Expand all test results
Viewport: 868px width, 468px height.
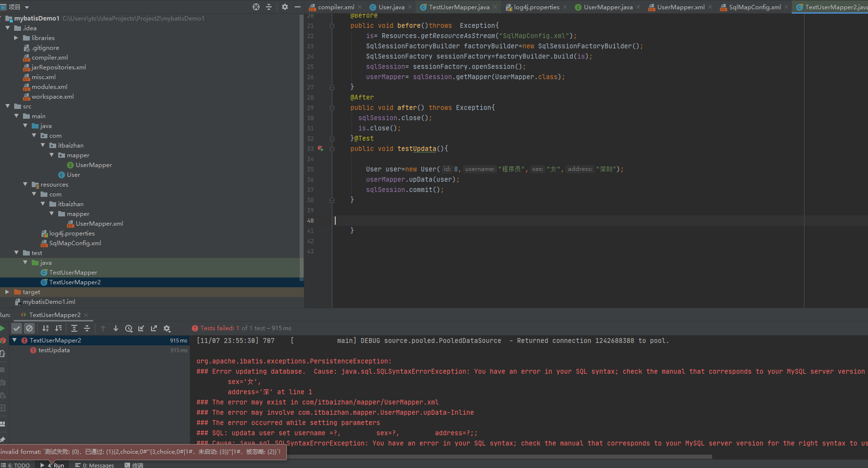(x=74, y=328)
